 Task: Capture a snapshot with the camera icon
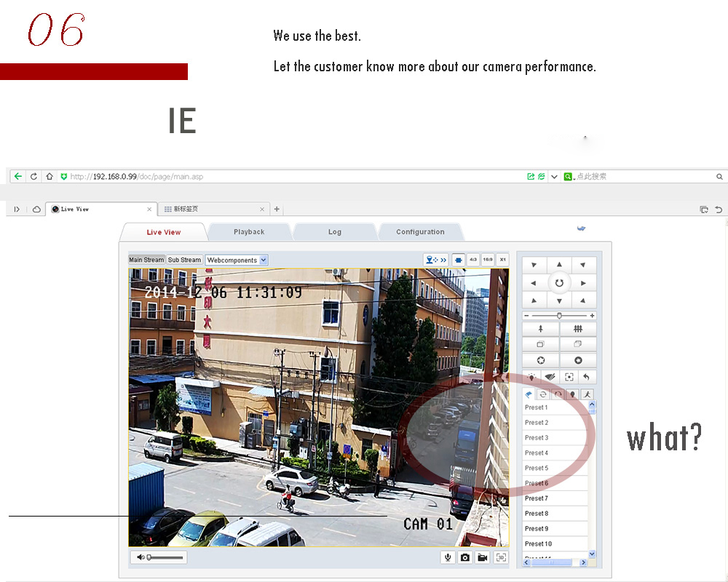pyautogui.click(x=465, y=557)
